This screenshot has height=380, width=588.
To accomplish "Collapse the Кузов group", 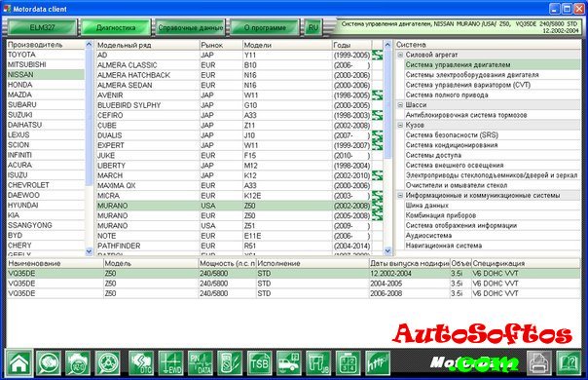I will (400, 125).
